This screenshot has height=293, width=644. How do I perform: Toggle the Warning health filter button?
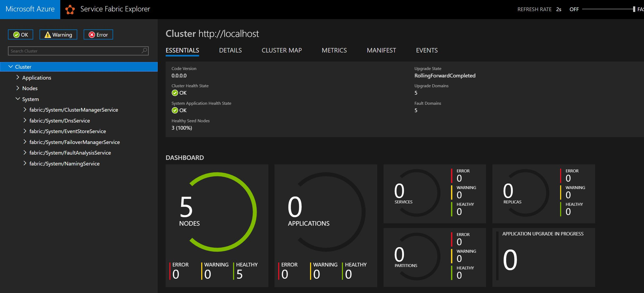click(58, 34)
